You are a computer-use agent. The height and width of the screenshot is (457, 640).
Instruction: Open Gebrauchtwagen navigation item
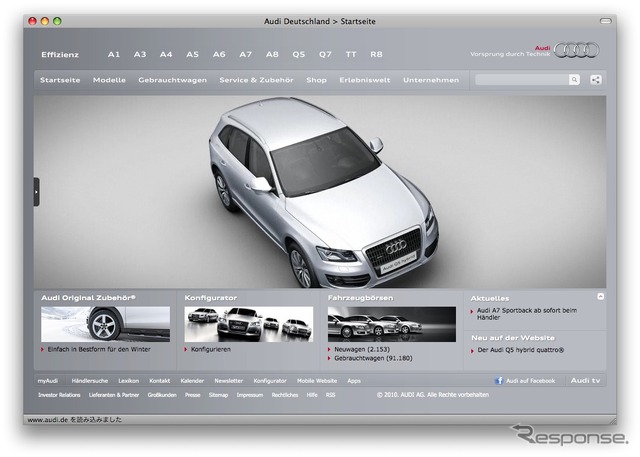pos(172,80)
